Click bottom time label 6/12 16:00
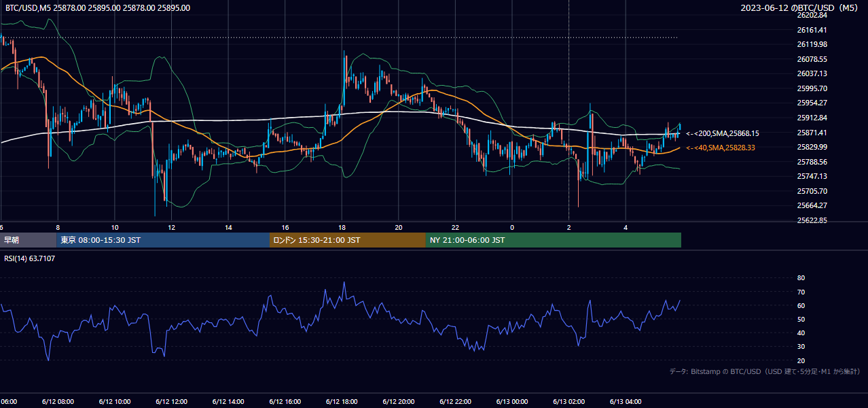Image resolution: width=868 pixels, height=408 pixels. [285, 401]
